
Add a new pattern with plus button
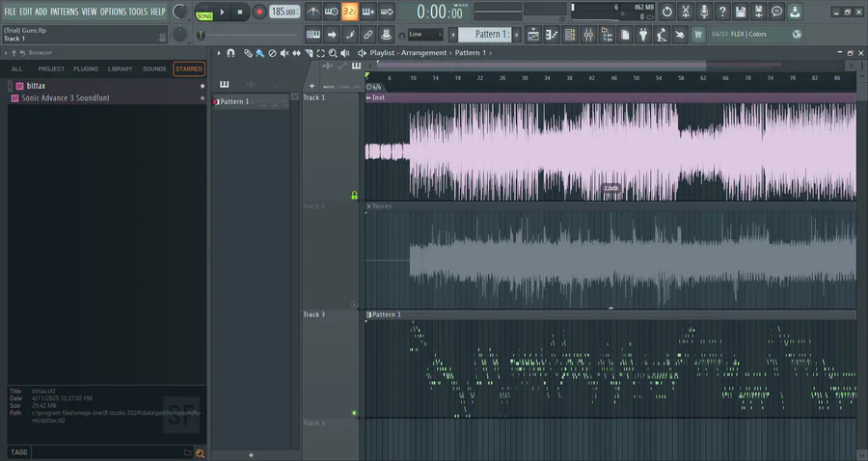(517, 35)
